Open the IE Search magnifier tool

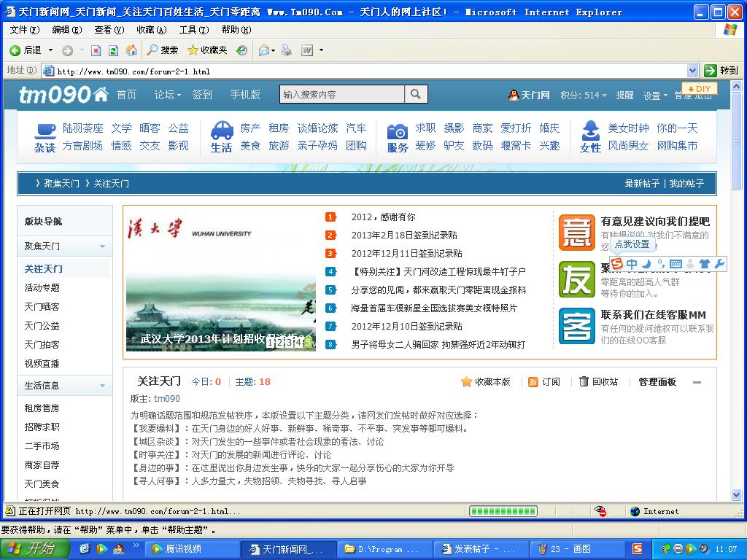click(x=152, y=50)
